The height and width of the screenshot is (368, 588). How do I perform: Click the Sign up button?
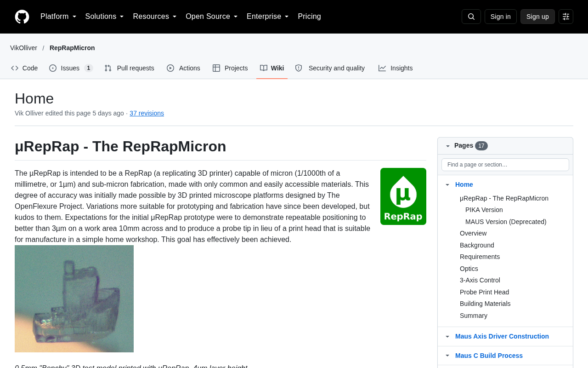click(x=537, y=17)
